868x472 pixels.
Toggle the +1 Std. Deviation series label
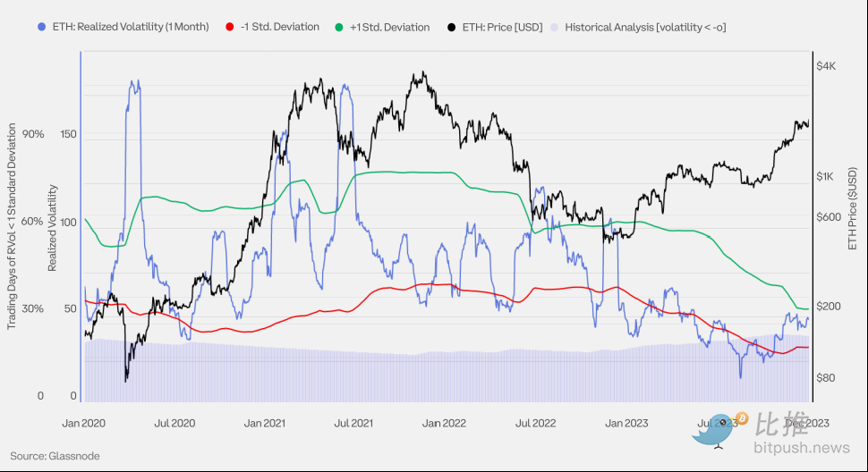(x=391, y=27)
